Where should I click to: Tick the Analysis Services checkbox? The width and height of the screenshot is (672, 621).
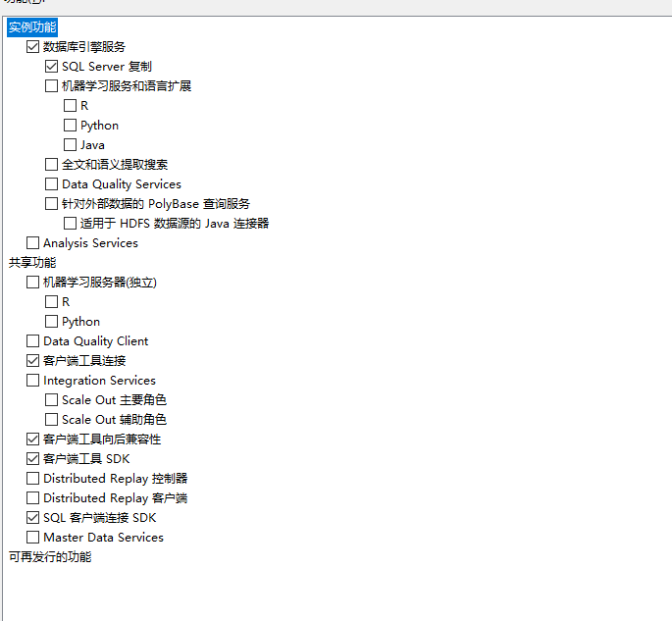click(x=33, y=243)
